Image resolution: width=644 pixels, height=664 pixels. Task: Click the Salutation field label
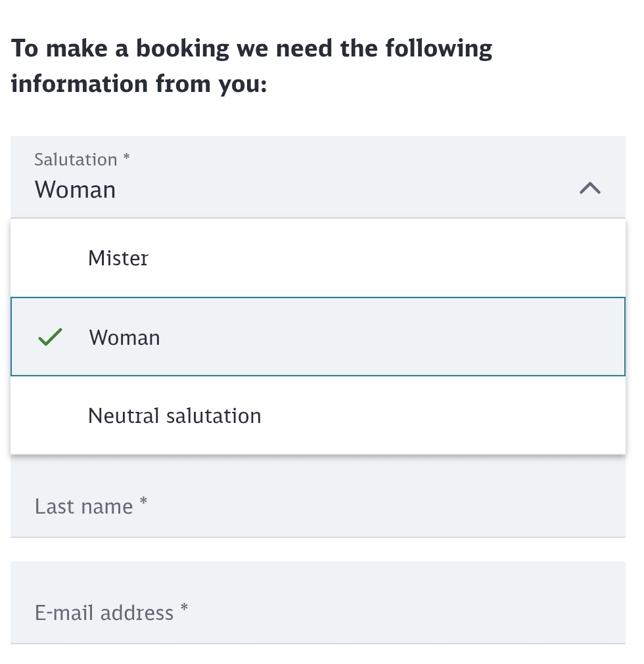(76, 160)
